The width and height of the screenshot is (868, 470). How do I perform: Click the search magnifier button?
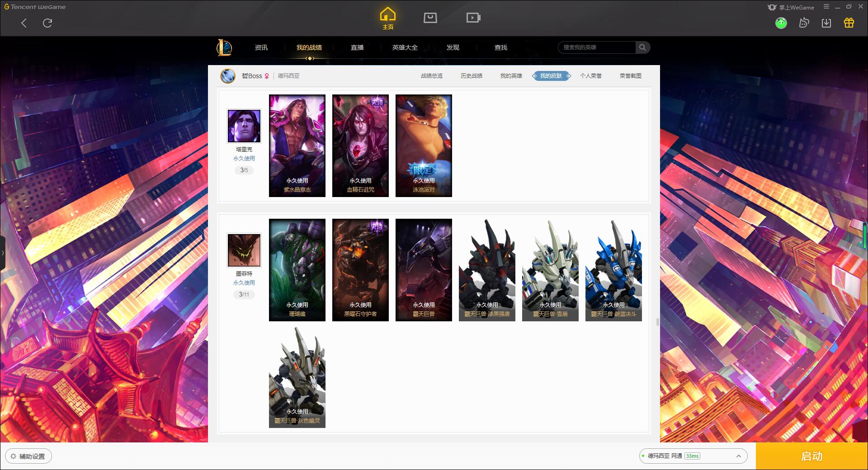(642, 47)
